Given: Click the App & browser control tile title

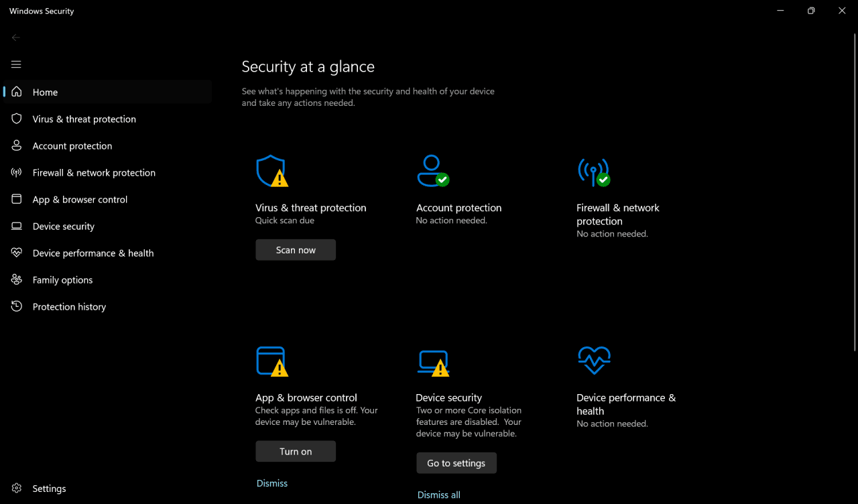Looking at the screenshot, I should (x=306, y=397).
